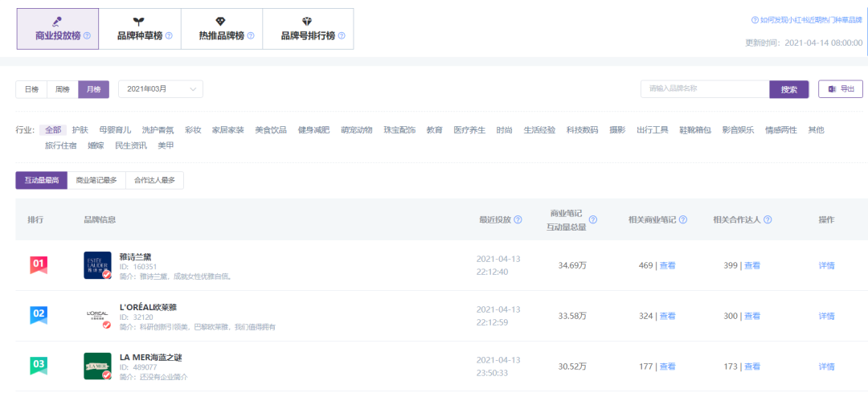Viewport: 868px width, 393px height.
Task: Click help icon beside 商业投放榜
Action: 87,36
